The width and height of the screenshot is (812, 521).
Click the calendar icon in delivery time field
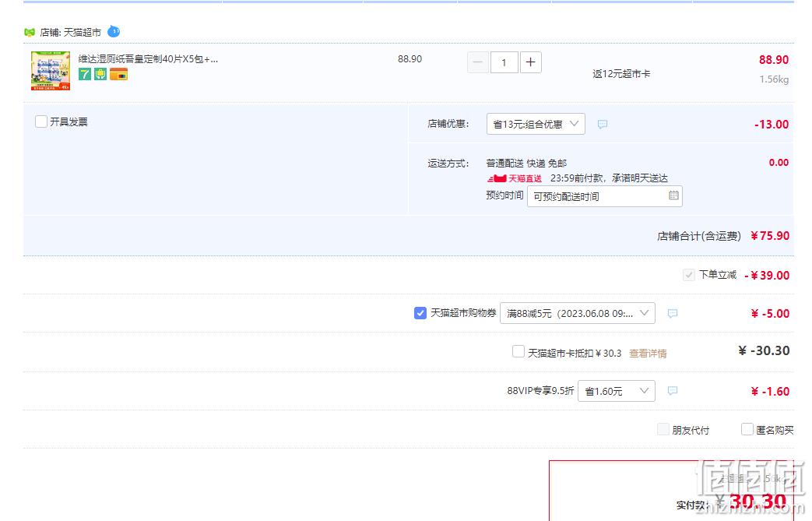pos(673,195)
